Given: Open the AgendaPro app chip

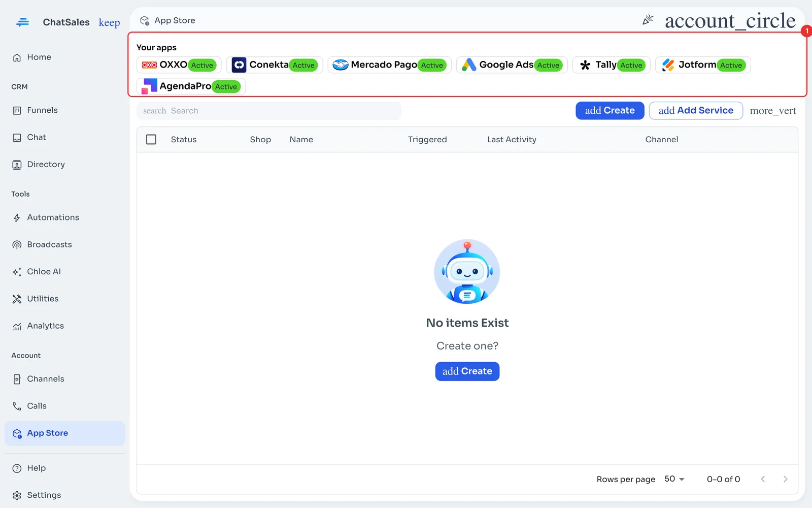Looking at the screenshot, I should point(191,86).
